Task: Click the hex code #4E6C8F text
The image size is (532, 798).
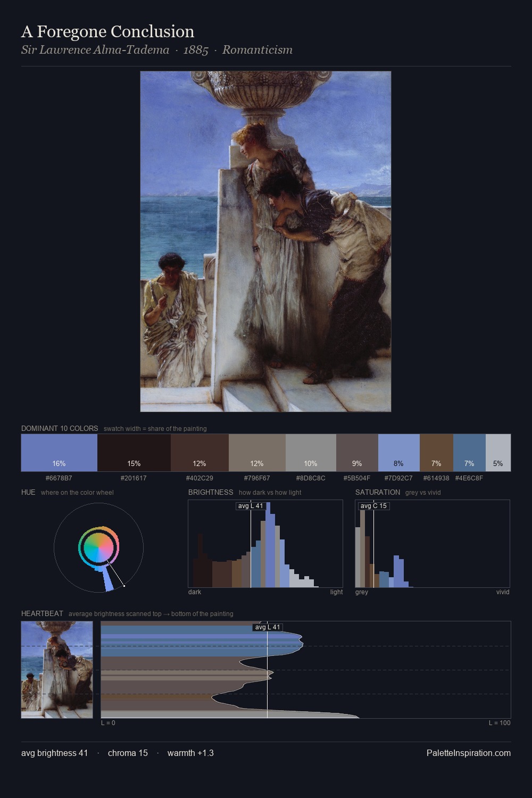Action: pyautogui.click(x=469, y=478)
